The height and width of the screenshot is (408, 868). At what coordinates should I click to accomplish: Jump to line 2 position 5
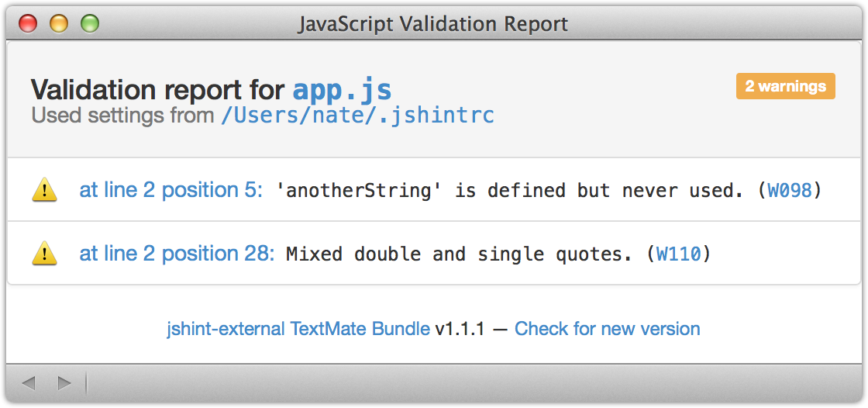pos(170,190)
